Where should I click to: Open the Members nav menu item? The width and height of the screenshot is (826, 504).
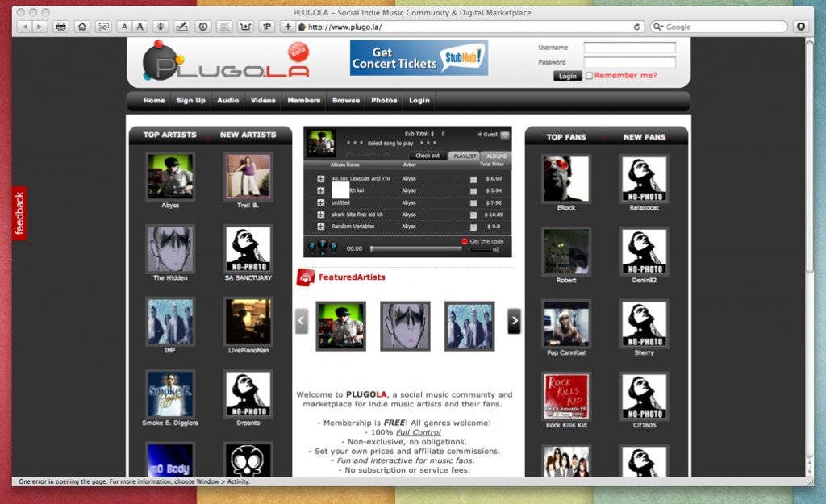(303, 100)
